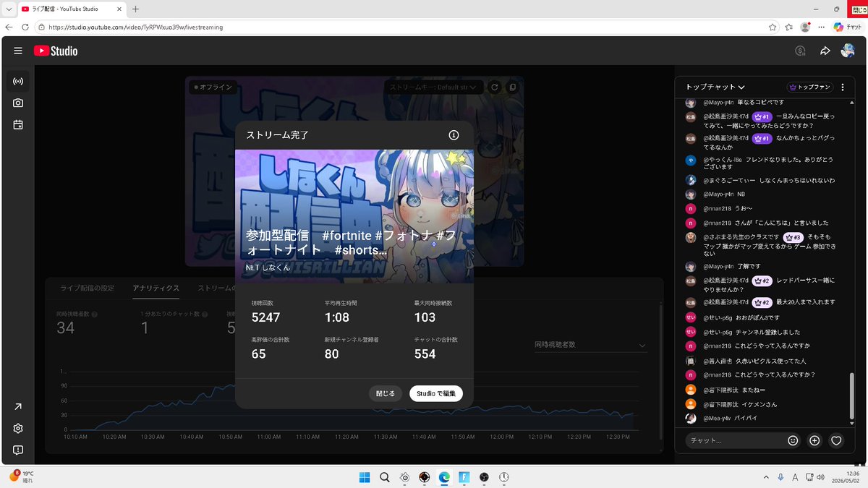Click the 最大同時接続数 value 103
The image size is (868, 488).
pos(425,317)
